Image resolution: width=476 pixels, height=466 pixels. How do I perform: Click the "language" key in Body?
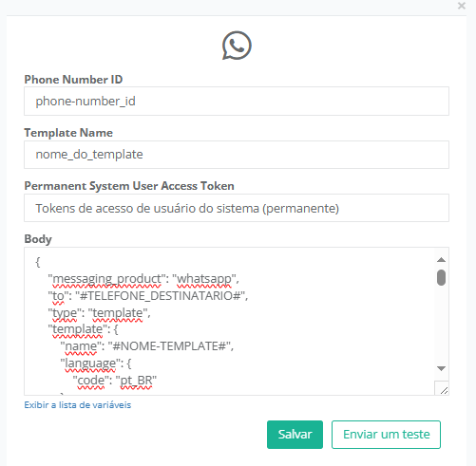90,363
